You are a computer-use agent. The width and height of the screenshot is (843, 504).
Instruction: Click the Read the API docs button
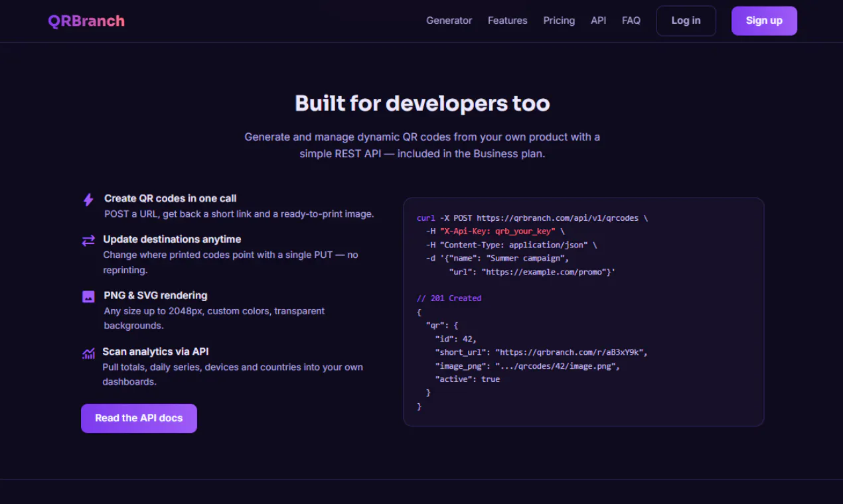pos(139,418)
